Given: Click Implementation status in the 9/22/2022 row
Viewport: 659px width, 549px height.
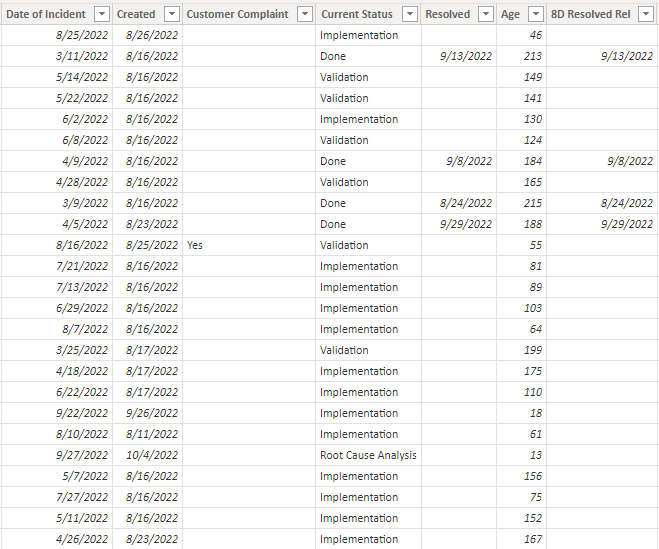Looking at the screenshot, I should pyautogui.click(x=368, y=413).
